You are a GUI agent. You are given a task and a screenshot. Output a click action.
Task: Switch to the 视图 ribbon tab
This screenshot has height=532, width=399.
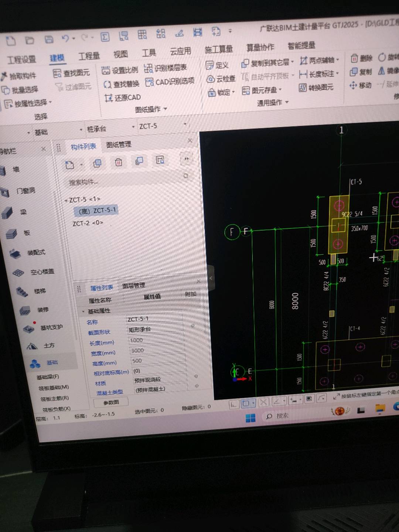[120, 55]
